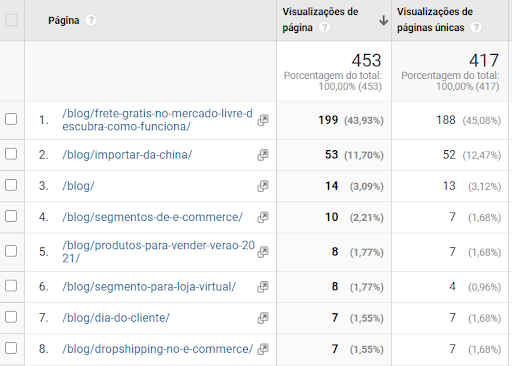The image size is (512, 366).
Task: Open external link icon for dropshipping-no-e-commerce page
Action: pos(263,349)
